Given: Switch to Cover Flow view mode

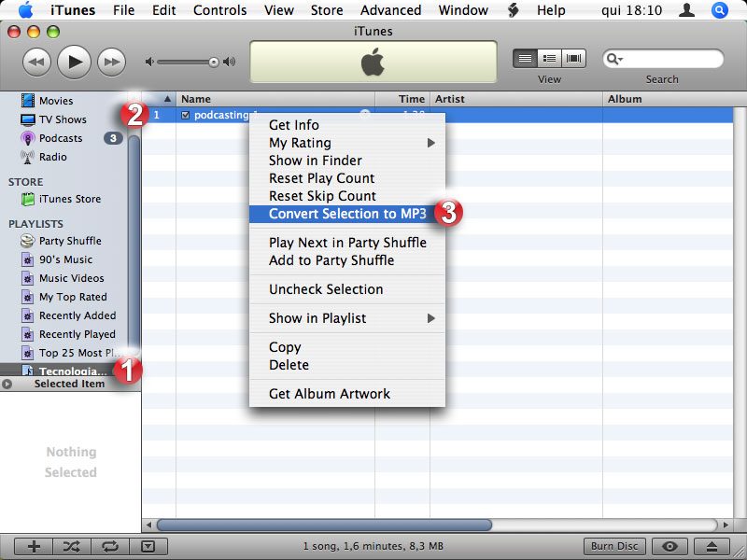Looking at the screenshot, I should click(573, 59).
